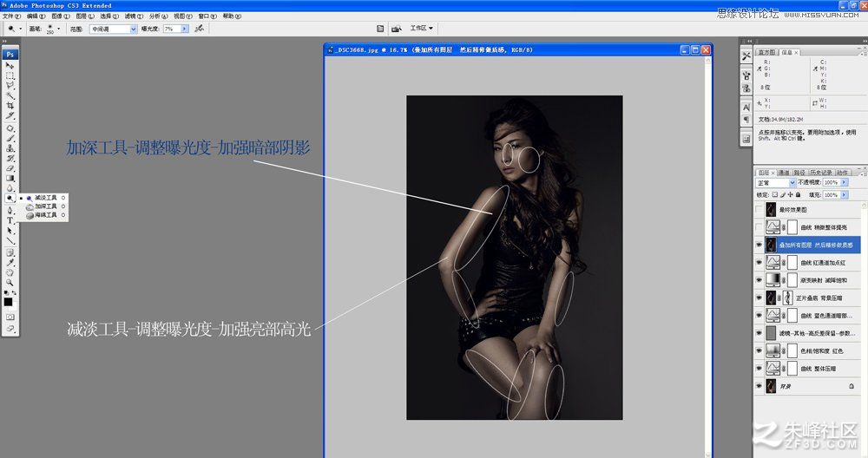Select the Eyedropper tool
The image size is (868, 458).
(10, 264)
